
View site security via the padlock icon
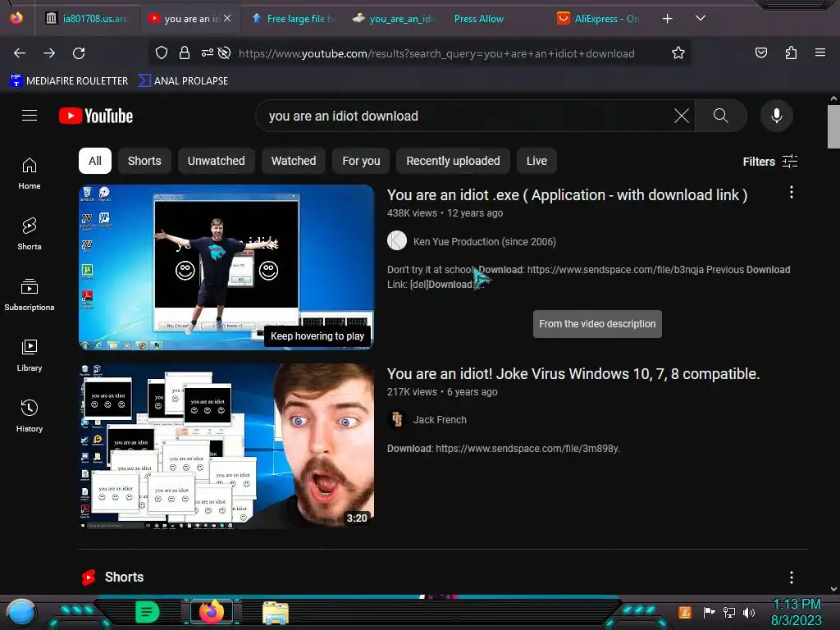[185, 53]
